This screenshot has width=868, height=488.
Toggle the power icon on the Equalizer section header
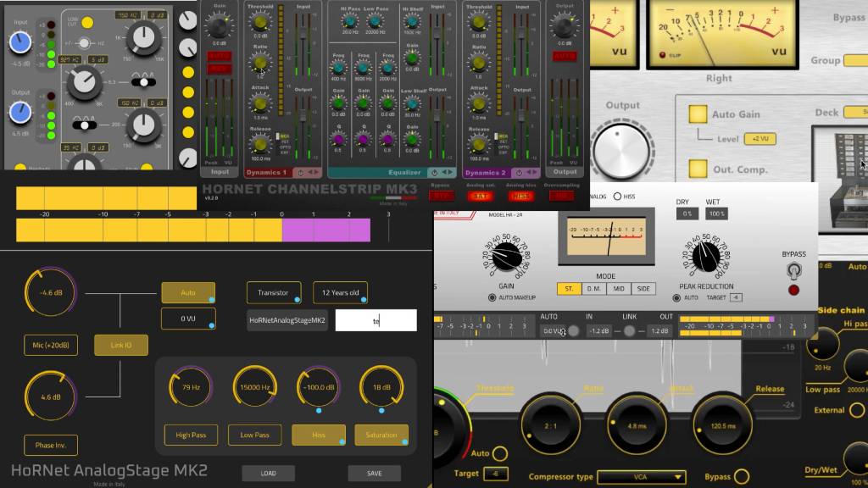tap(435, 174)
